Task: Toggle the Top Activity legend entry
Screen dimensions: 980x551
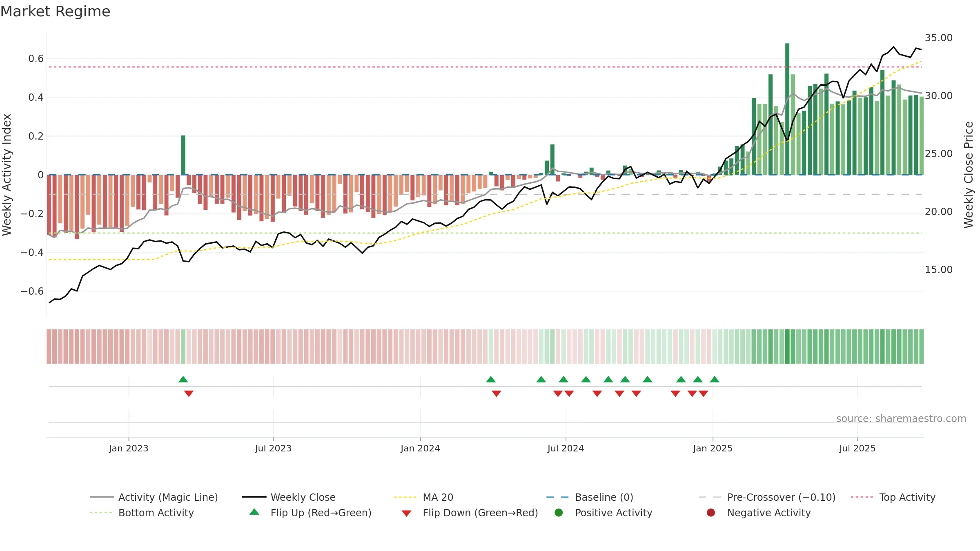Action: [x=893, y=497]
